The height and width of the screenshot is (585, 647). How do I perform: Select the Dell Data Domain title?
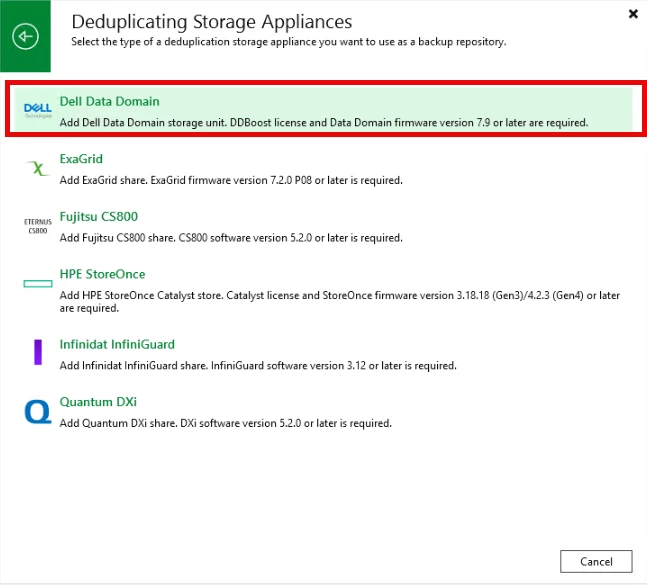(x=109, y=101)
